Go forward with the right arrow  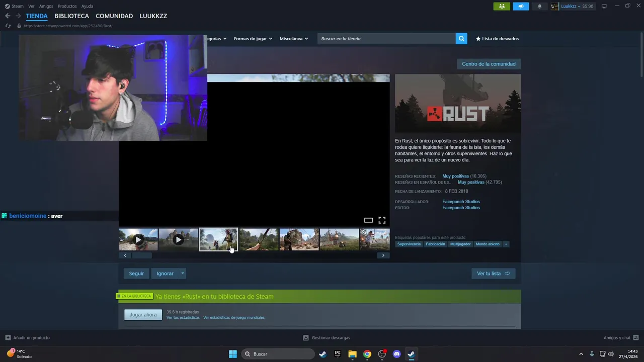point(18,16)
